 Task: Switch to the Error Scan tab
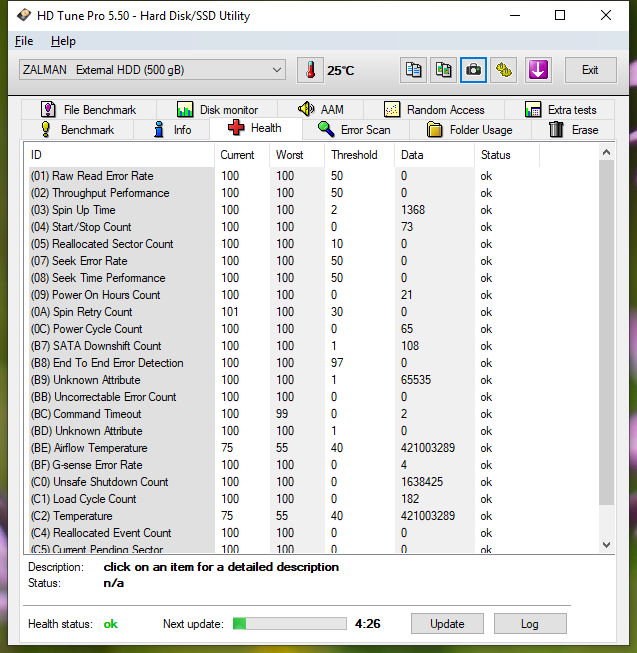(355, 130)
